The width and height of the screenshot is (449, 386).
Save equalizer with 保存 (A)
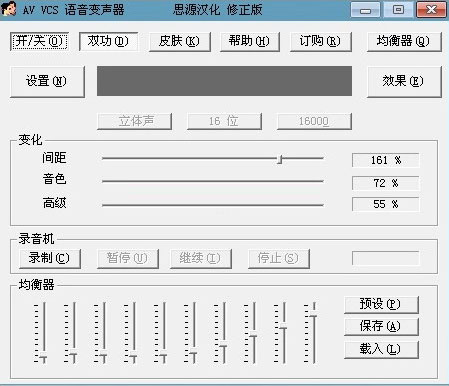pos(381,327)
